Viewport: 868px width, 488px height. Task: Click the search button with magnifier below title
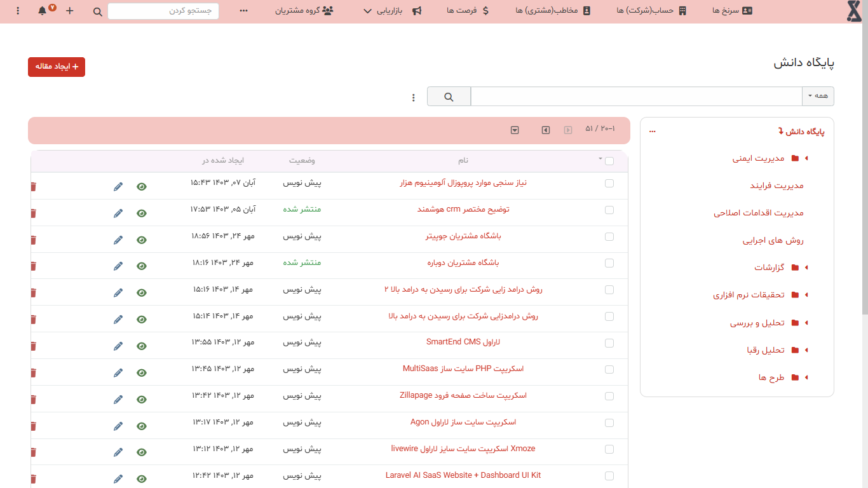pyautogui.click(x=449, y=97)
